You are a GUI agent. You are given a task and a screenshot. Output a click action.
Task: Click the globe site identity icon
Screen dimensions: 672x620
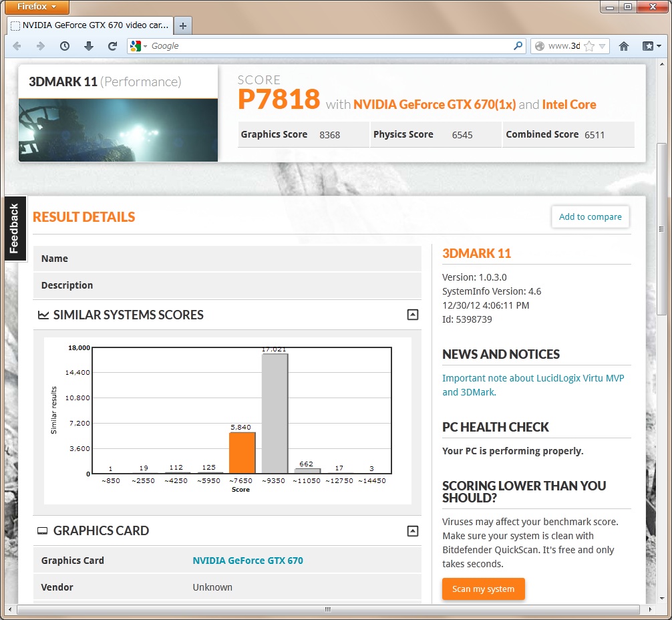click(540, 46)
